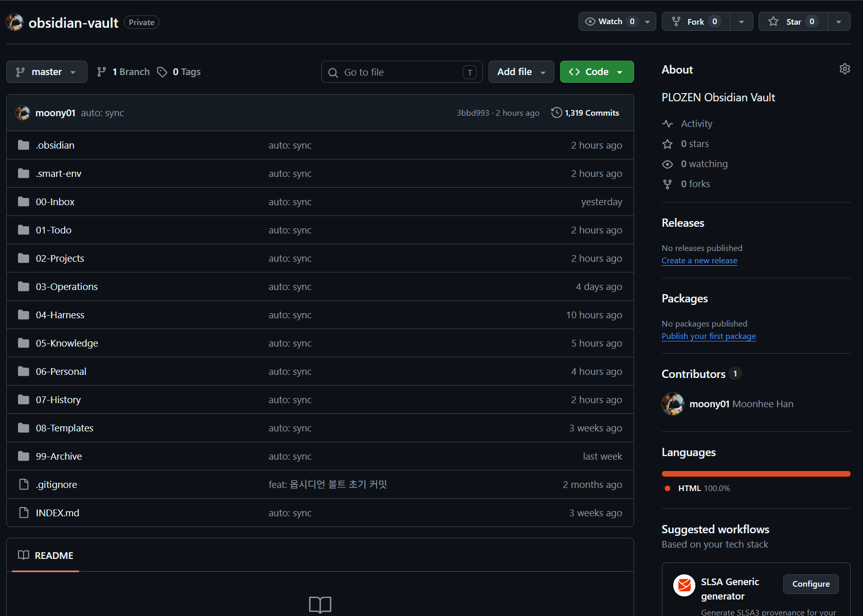Click the SLSA Generic generator logo
This screenshot has width=863, height=616.
click(x=684, y=585)
